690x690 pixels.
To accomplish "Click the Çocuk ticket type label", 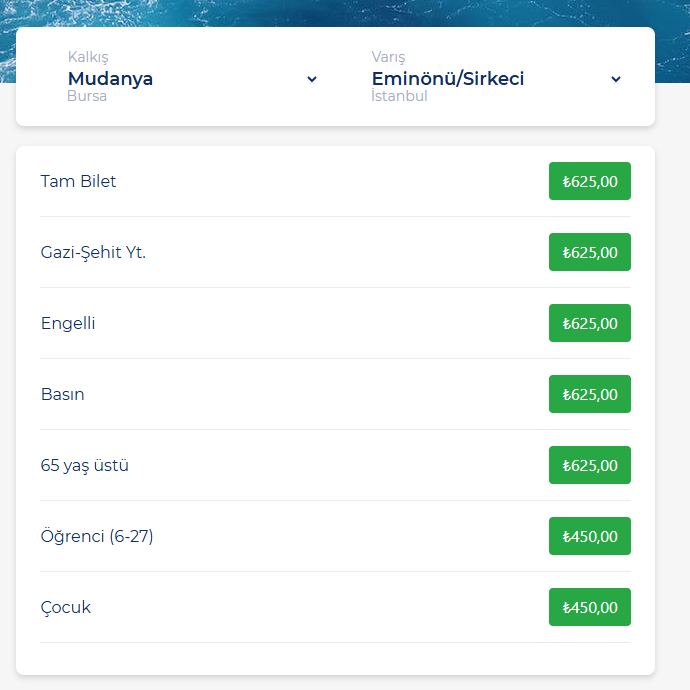I will (65, 607).
